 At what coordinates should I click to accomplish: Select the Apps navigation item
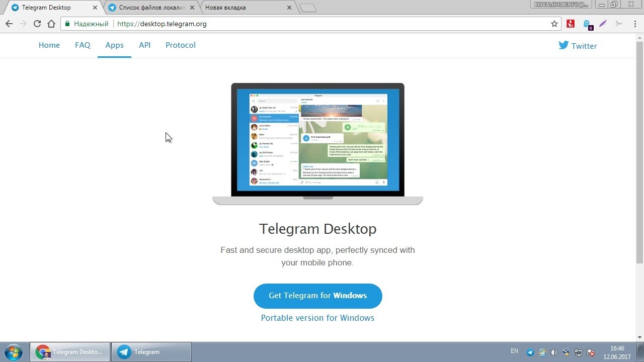click(114, 45)
